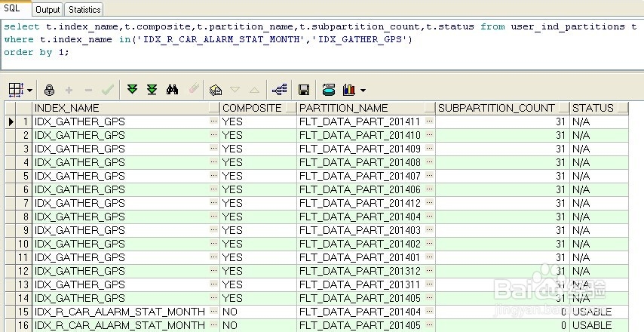Click the lock edit data icon
Viewport: 644px width, 332px height.
click(49, 90)
